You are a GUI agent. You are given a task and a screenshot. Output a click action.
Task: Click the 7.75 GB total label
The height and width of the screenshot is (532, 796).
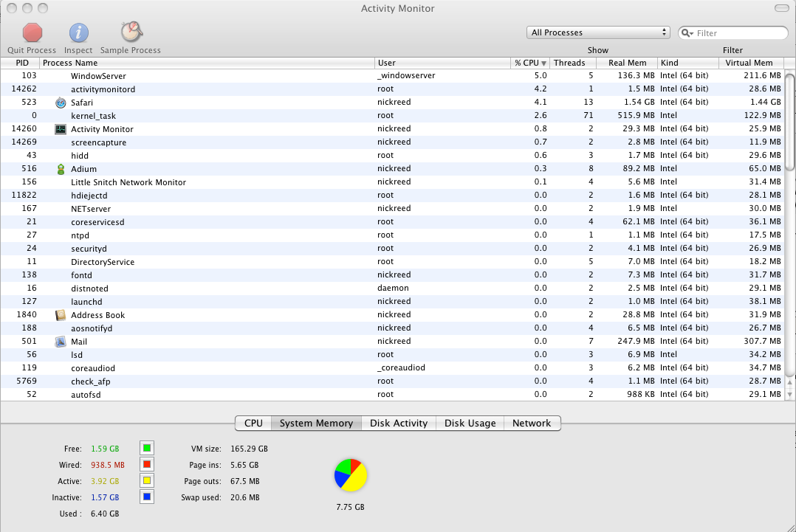point(350,507)
